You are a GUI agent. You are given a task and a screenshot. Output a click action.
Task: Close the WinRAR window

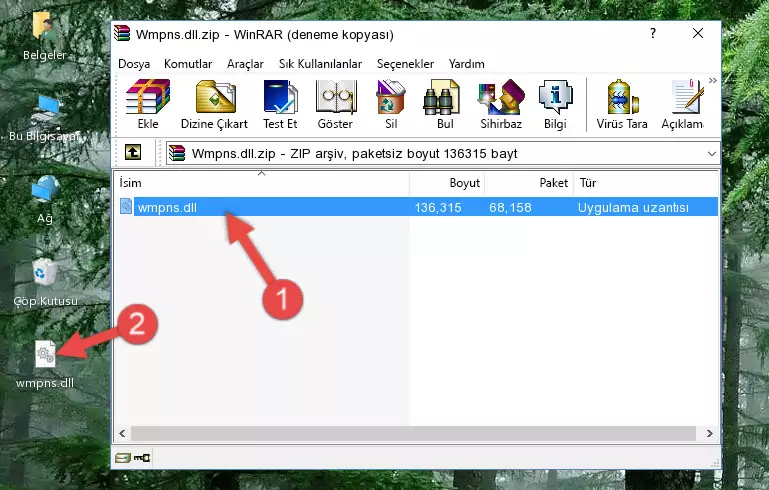click(x=698, y=33)
